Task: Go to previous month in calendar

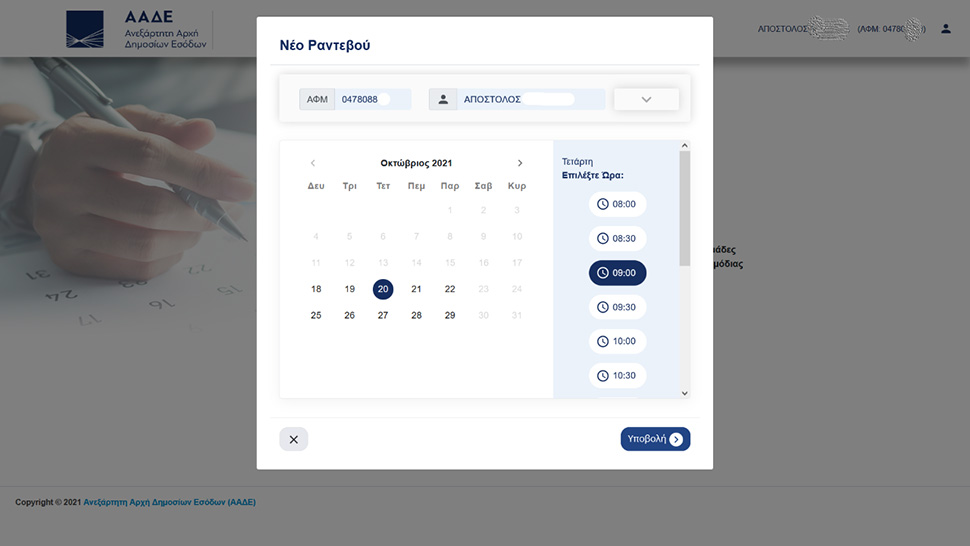Action: pos(313,163)
